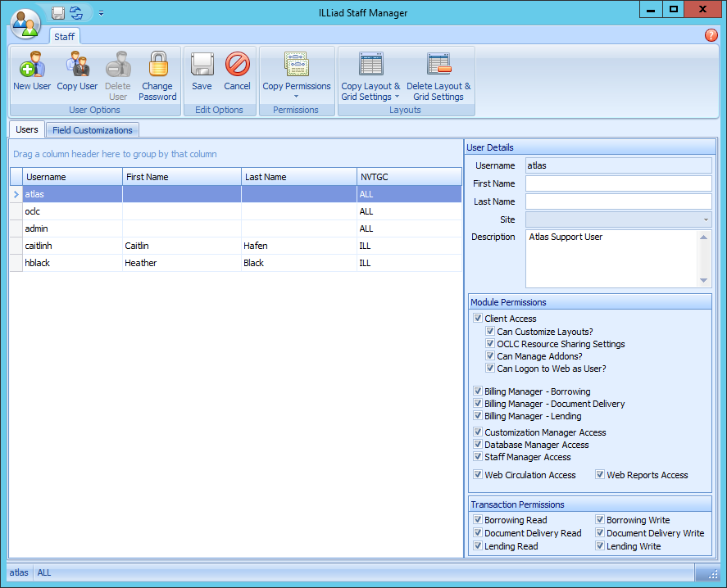This screenshot has height=588, width=727.
Task: Toggle Web Reports Access checkbox
Action: (x=600, y=475)
